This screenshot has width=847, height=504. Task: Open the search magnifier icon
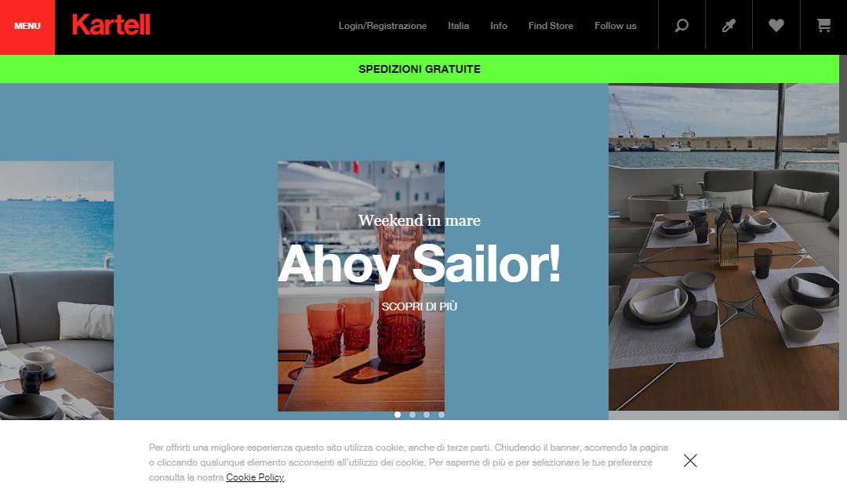[x=682, y=25]
